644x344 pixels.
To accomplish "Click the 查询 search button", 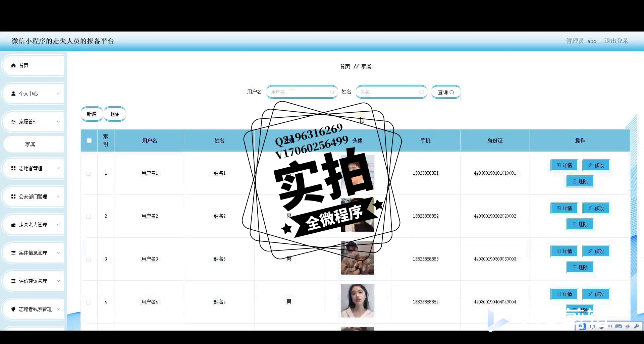I will tap(446, 92).
